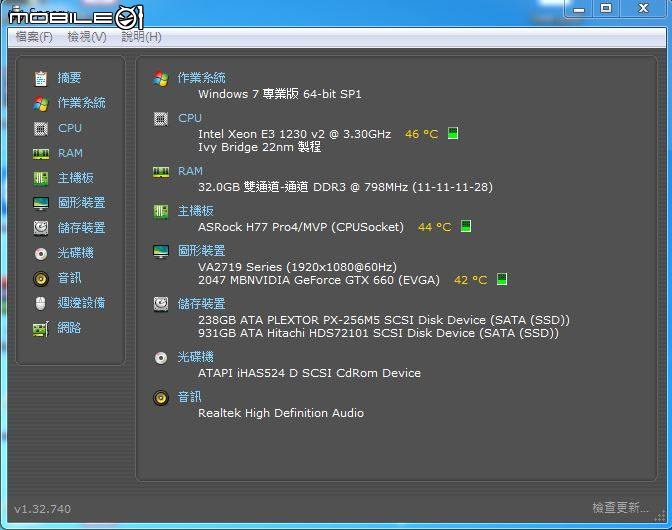
Task: Select sidebar 光碟機 label
Action: coord(75,253)
